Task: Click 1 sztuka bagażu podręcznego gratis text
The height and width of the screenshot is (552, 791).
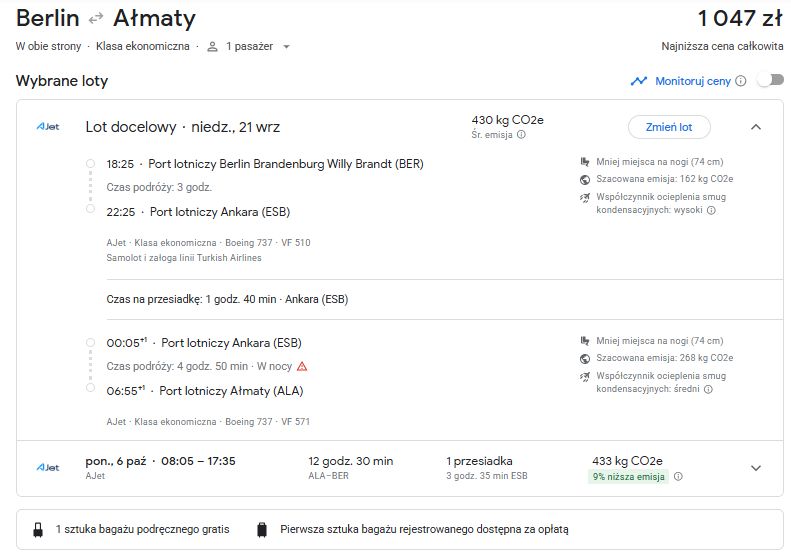Action: point(143,530)
